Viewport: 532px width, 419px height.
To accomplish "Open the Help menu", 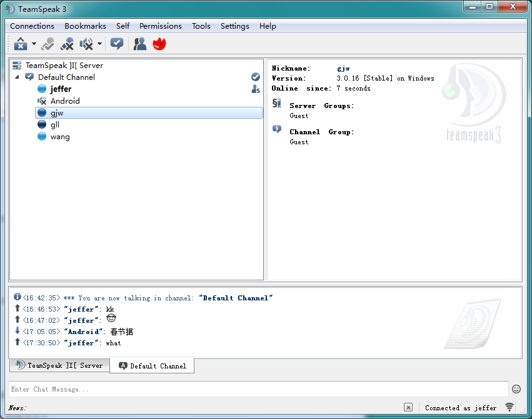I will [268, 26].
